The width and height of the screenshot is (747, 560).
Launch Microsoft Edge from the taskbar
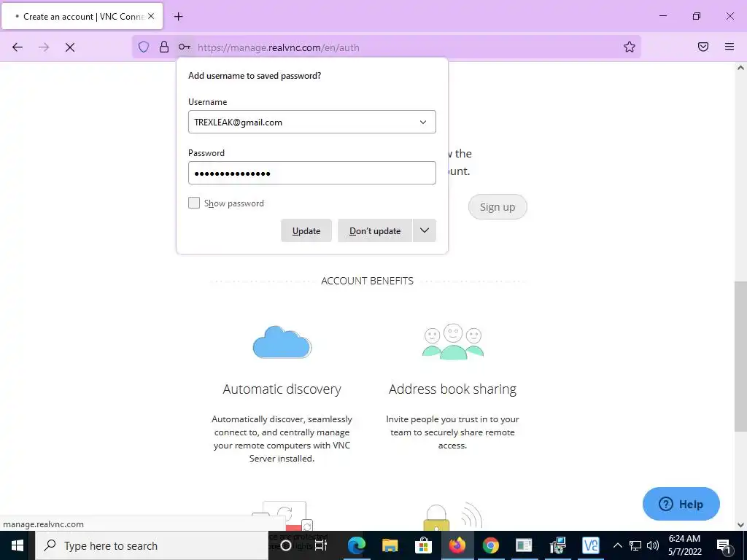click(356, 545)
